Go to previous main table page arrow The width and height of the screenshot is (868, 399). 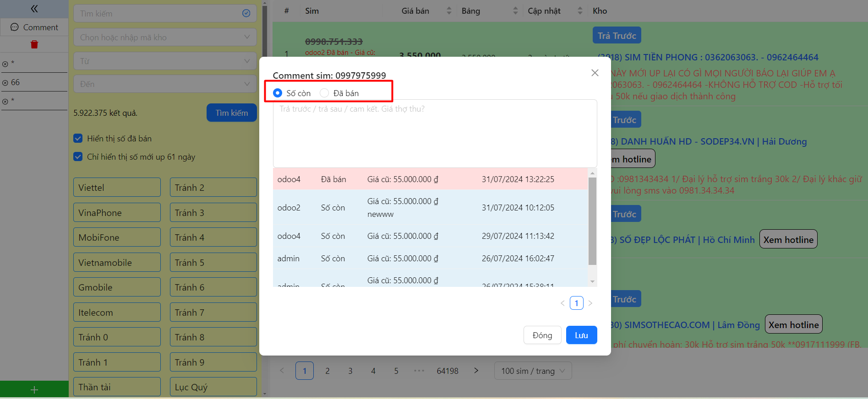click(282, 371)
